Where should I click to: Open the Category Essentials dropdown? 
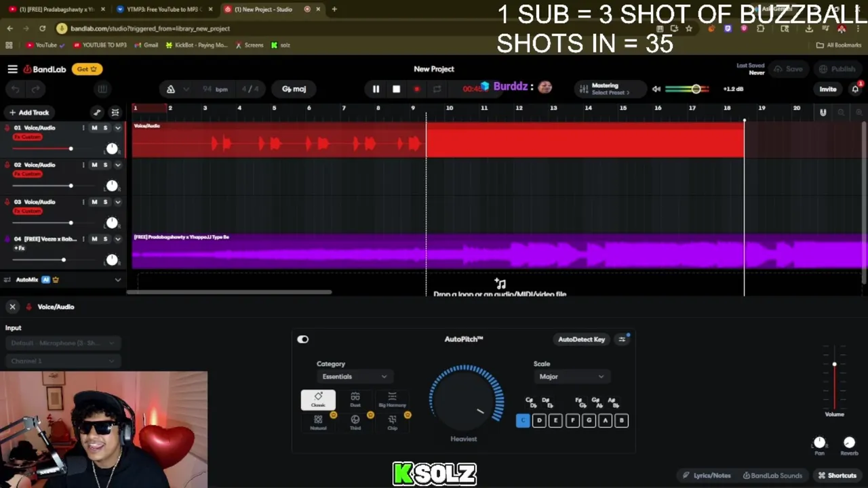355,376
